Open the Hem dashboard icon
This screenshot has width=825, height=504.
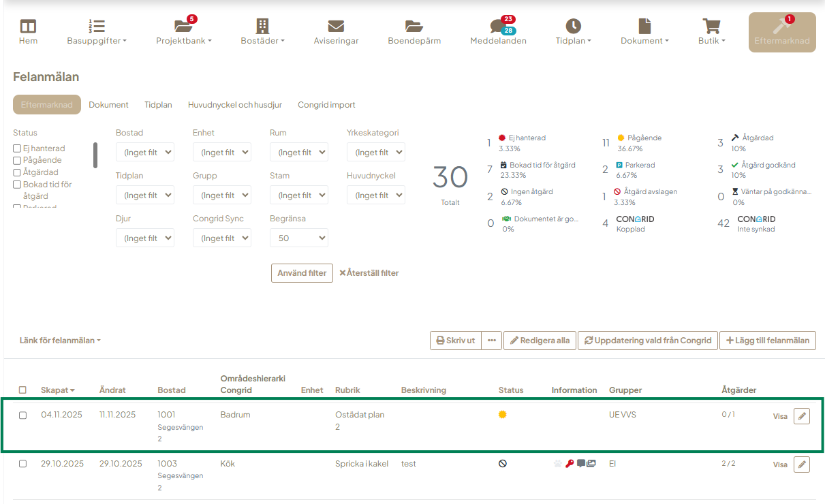(28, 27)
